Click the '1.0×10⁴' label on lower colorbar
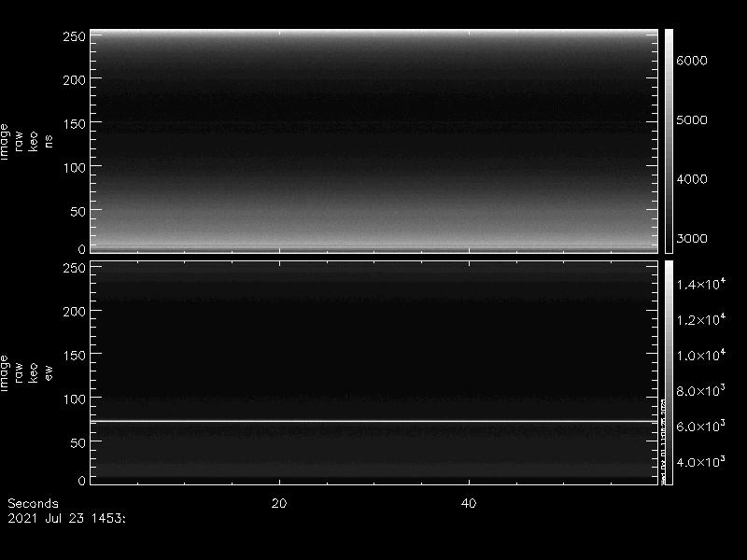This screenshot has width=747, height=560. (702, 355)
